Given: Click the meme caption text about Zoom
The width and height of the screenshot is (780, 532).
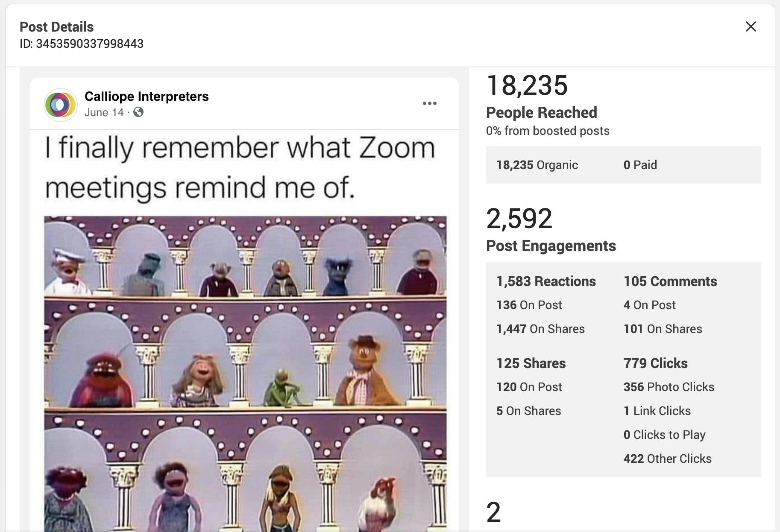Looking at the screenshot, I should (240, 168).
